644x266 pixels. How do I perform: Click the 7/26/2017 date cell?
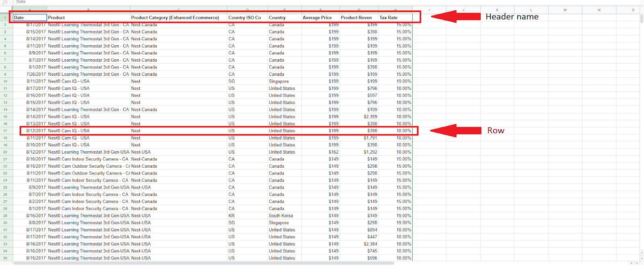pyautogui.click(x=30, y=75)
